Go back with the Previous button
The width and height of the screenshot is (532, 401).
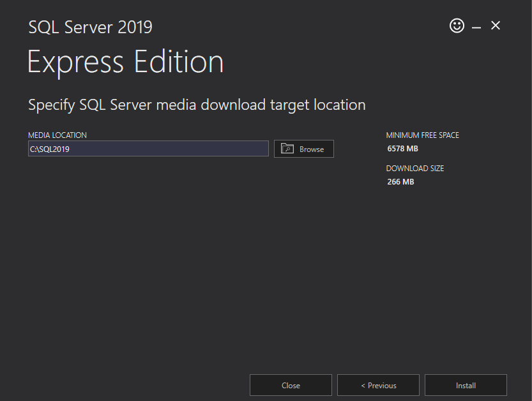(378, 385)
